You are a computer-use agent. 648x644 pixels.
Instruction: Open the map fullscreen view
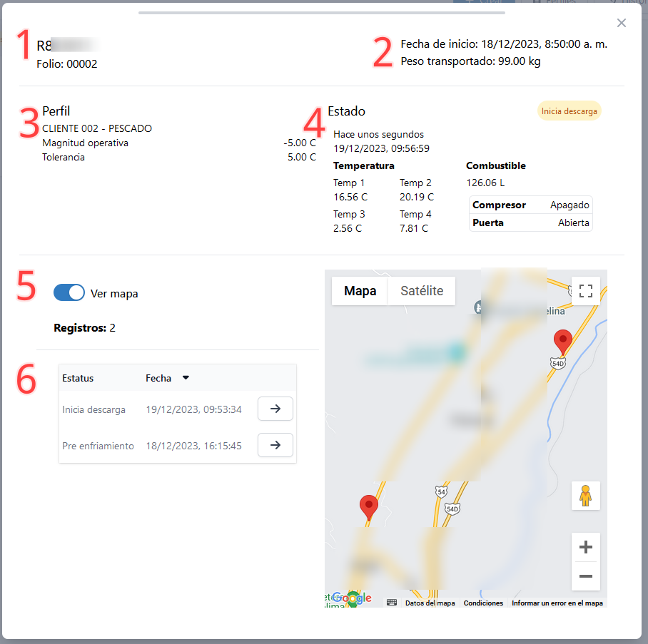point(586,291)
